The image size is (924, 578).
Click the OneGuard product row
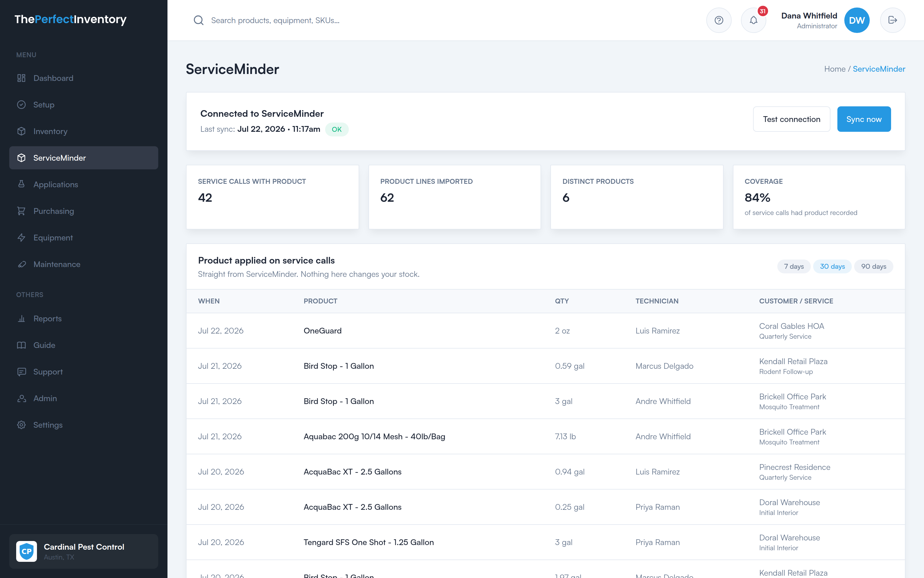(x=545, y=331)
